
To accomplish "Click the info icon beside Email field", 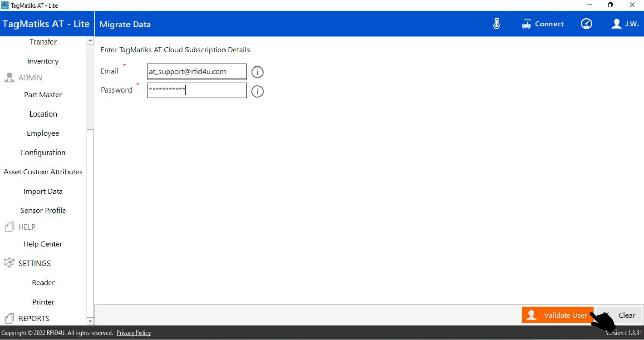I will [257, 72].
